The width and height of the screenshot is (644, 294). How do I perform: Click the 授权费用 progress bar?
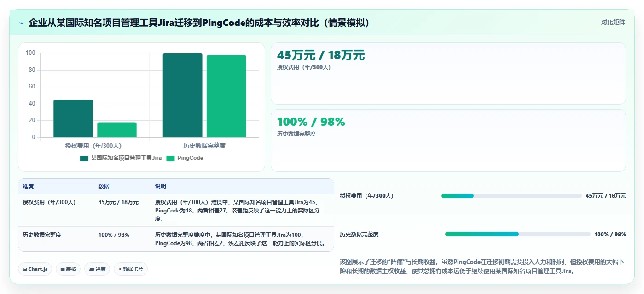tap(511, 196)
